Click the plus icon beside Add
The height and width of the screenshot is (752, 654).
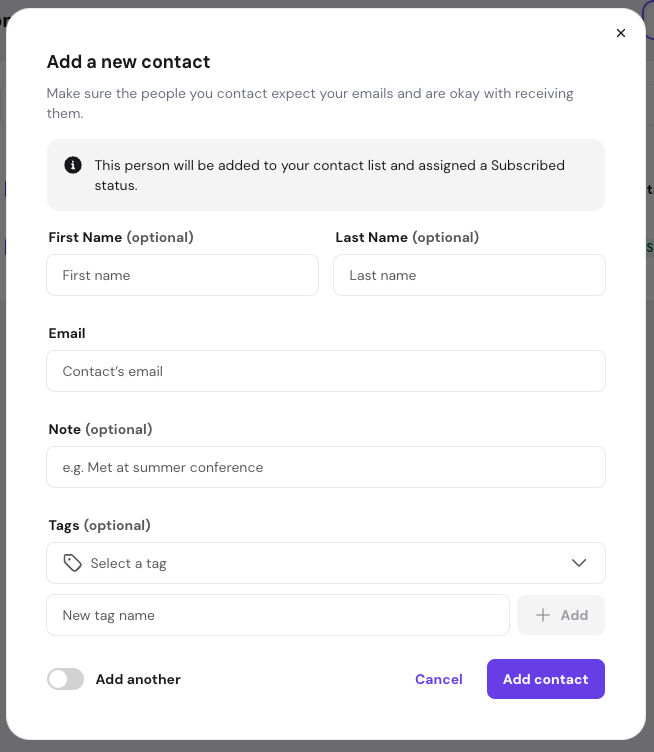[543, 615]
